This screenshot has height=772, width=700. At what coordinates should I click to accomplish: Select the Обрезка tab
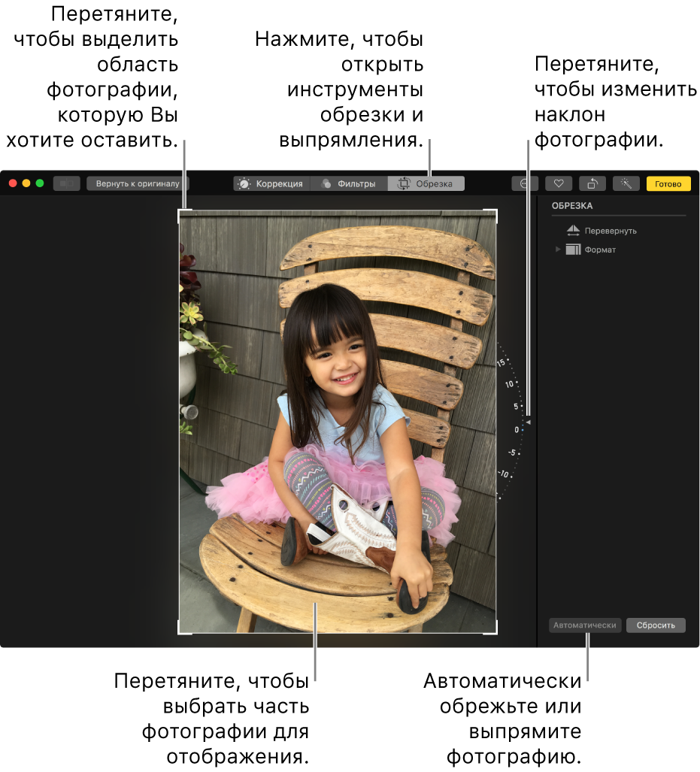tap(426, 183)
